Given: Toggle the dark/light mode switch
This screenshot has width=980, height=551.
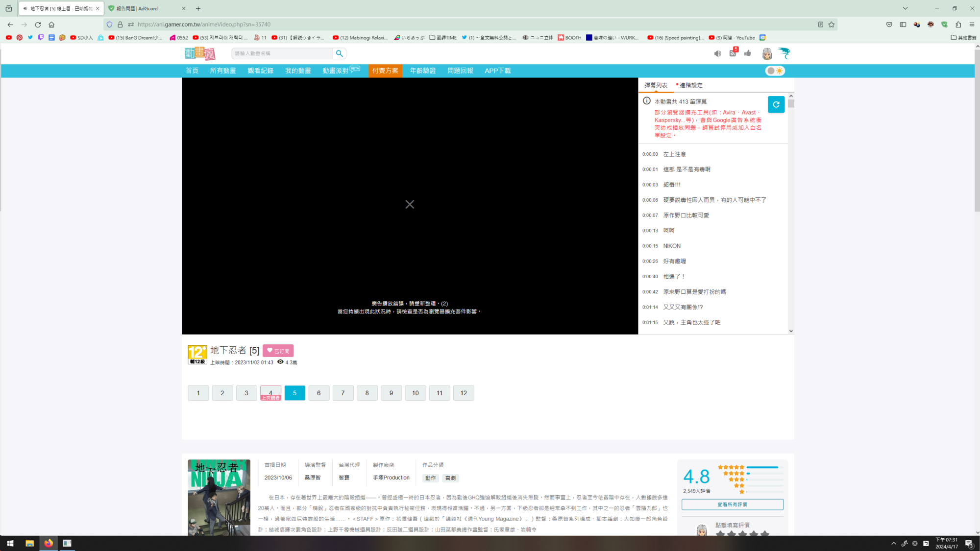Looking at the screenshot, I should click(x=775, y=71).
